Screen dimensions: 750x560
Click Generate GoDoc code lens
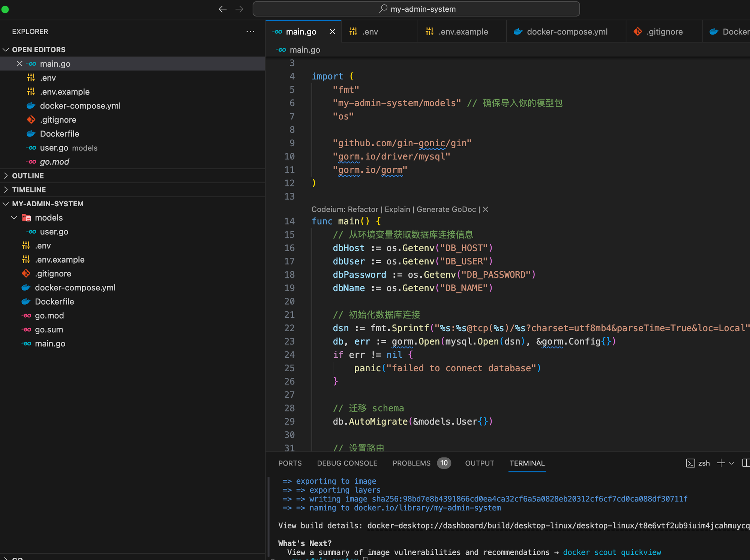pyautogui.click(x=446, y=209)
